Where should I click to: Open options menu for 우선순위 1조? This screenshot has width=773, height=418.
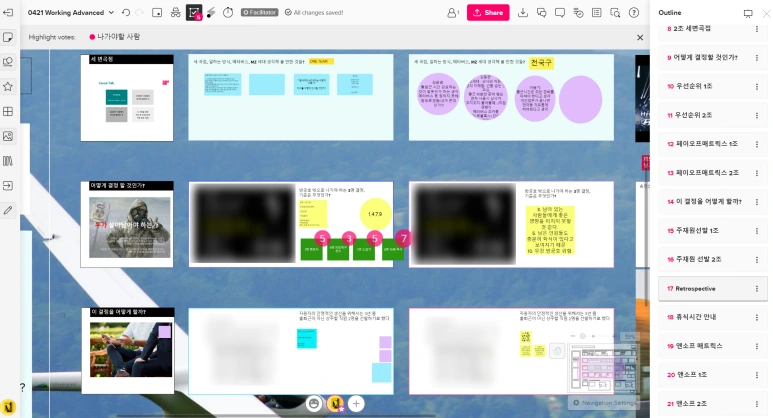click(757, 86)
